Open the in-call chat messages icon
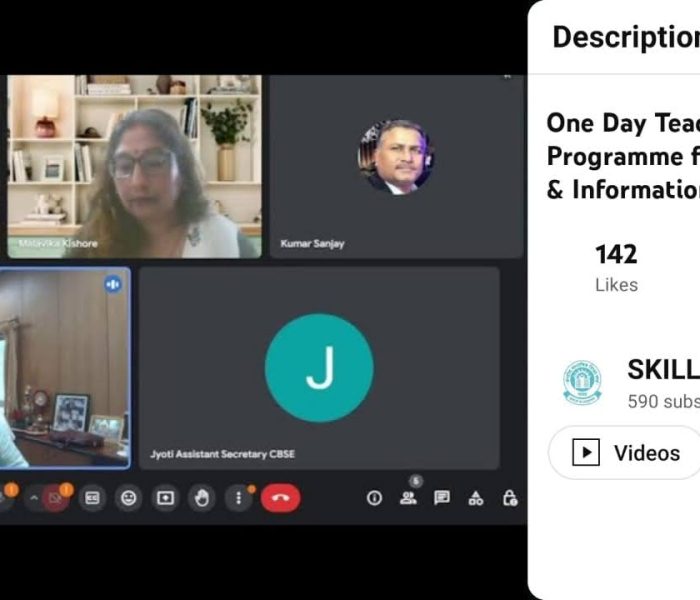This screenshot has height=600, width=700. [442, 498]
